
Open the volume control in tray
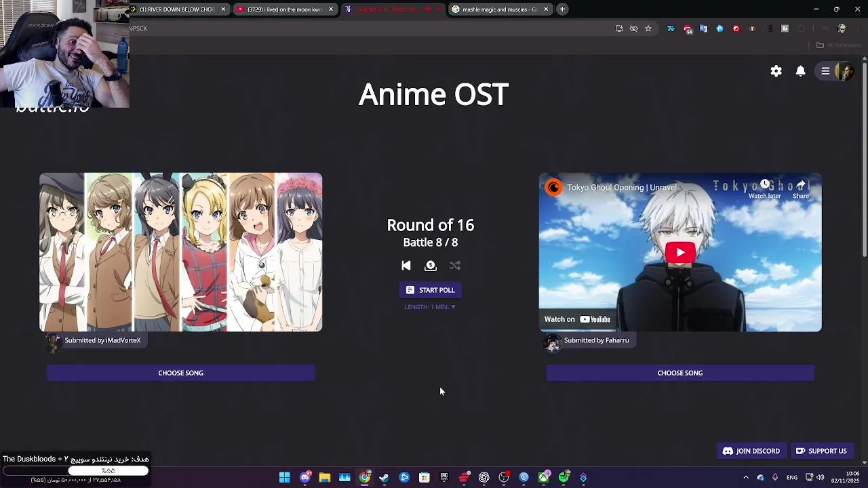(x=821, y=478)
